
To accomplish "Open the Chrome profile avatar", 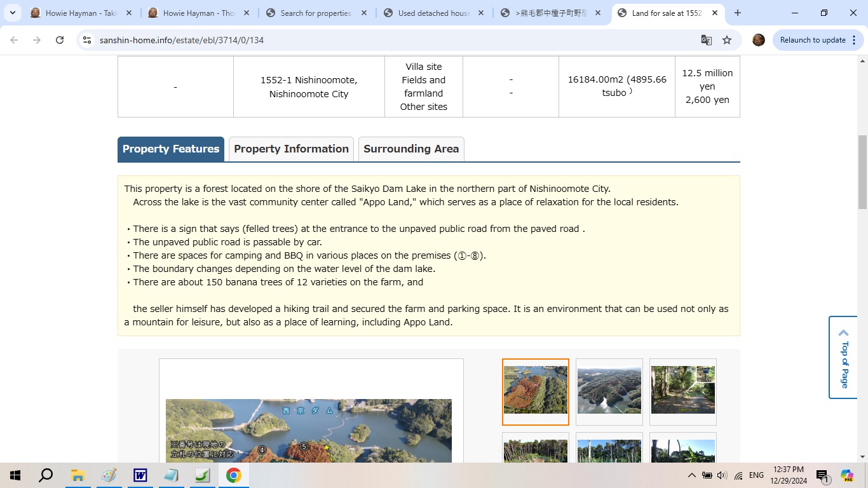I will pos(758,40).
